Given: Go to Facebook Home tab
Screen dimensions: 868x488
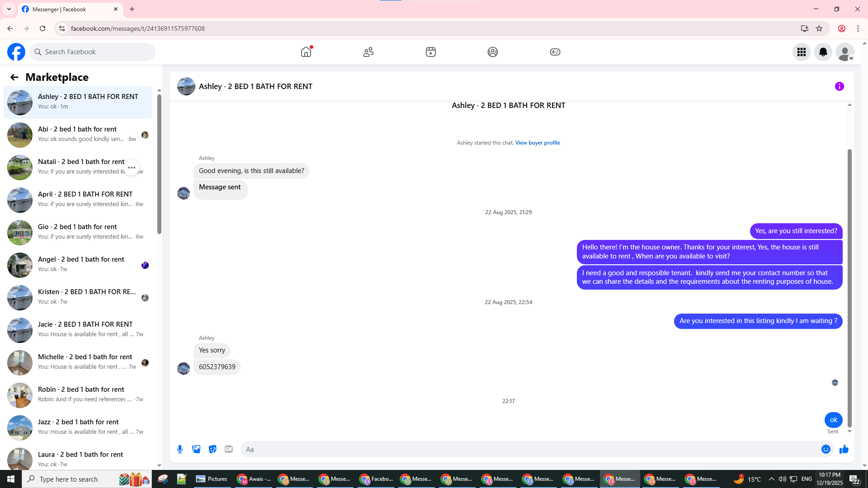Looking at the screenshot, I should tap(306, 52).
